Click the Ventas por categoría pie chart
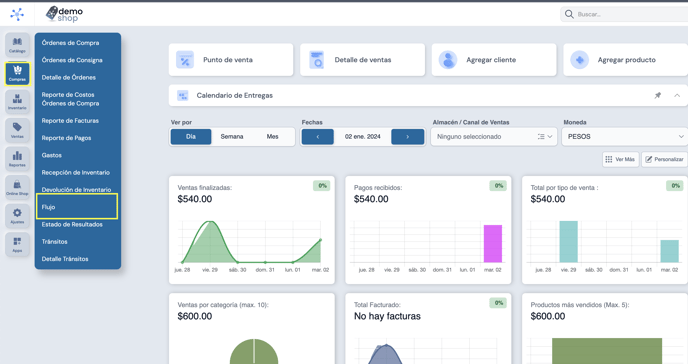 coord(254,352)
